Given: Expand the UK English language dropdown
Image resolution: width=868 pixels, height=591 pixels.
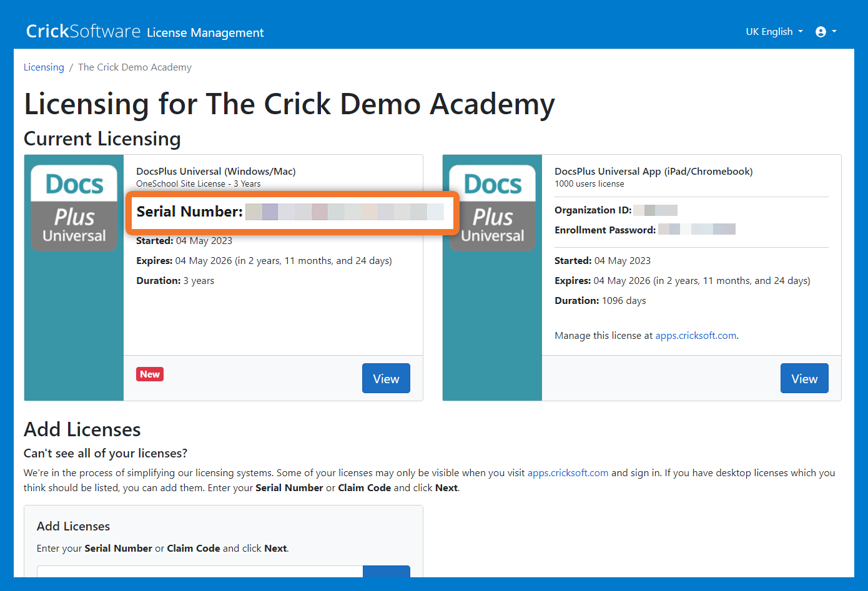Looking at the screenshot, I should coord(774,32).
